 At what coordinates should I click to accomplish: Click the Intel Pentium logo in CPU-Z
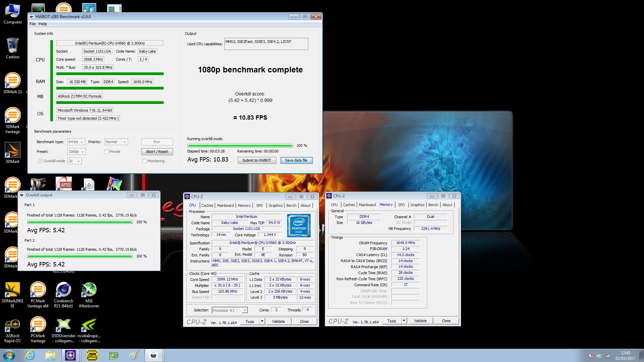point(299,225)
